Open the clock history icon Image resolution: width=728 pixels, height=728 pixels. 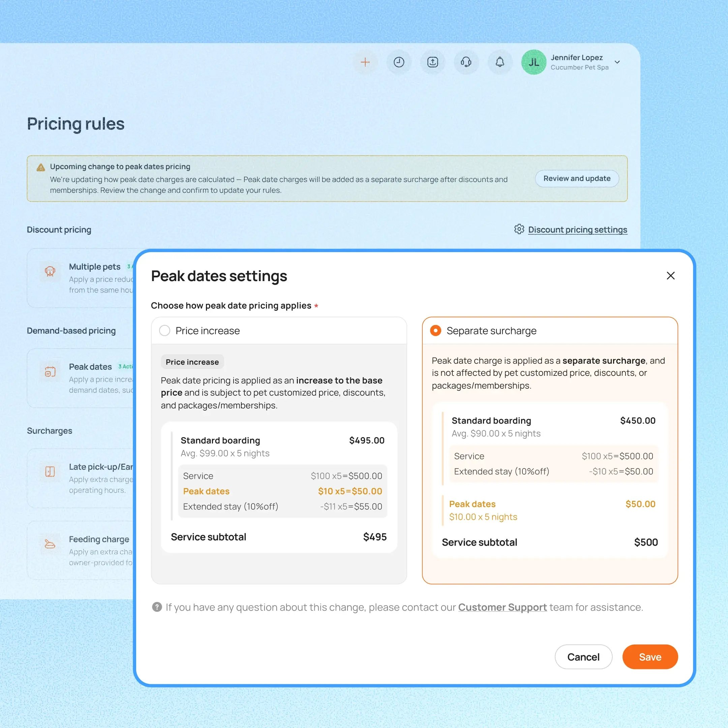tap(399, 62)
